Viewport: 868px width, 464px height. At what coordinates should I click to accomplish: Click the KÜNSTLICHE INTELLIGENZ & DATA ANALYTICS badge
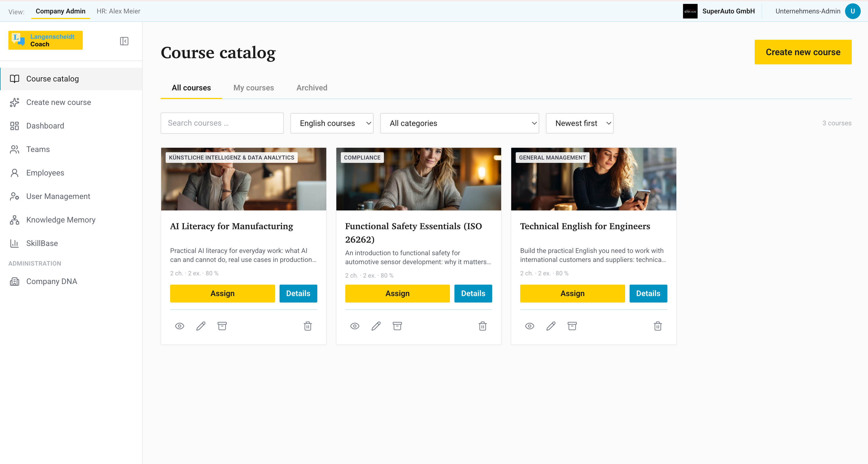[231, 157]
